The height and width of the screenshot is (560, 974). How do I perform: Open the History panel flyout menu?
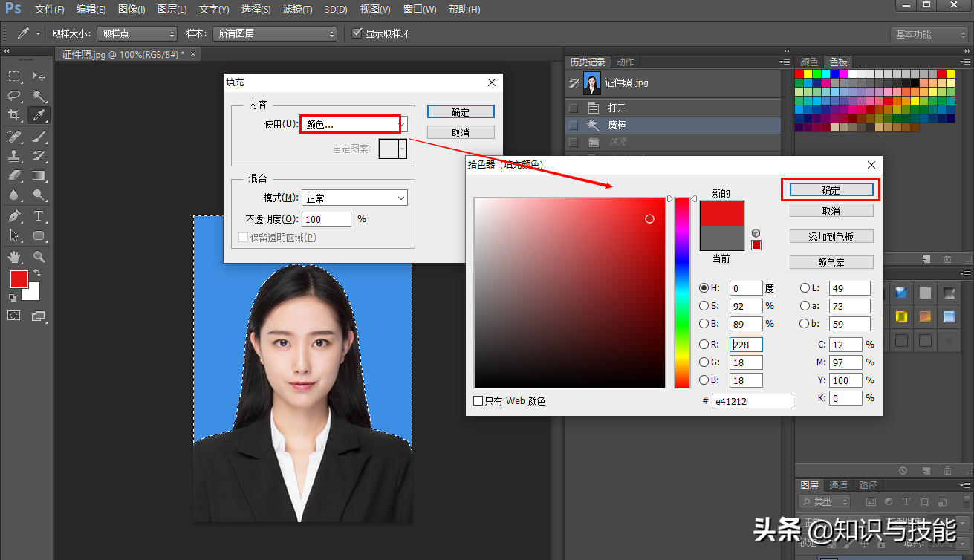pyautogui.click(x=785, y=62)
